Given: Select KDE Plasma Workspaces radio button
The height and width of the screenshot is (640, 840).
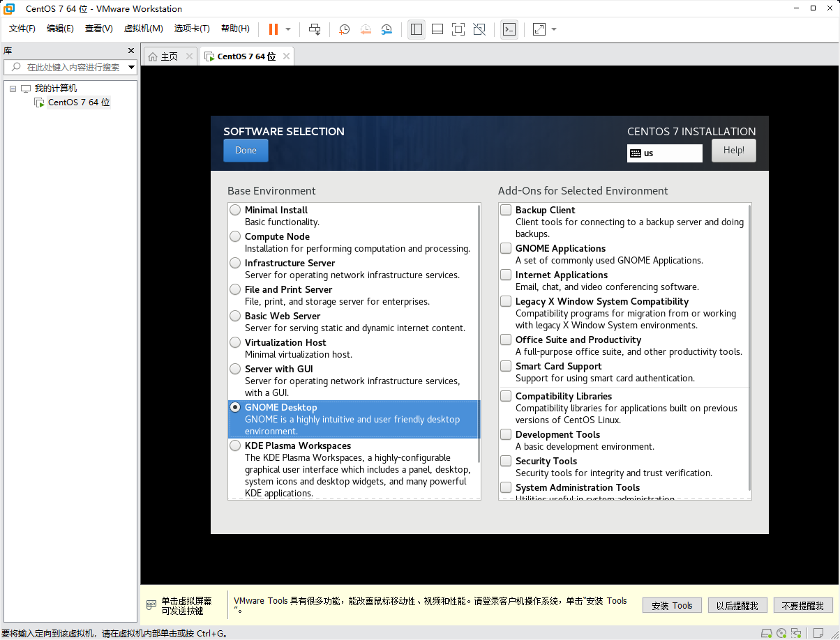Looking at the screenshot, I should click(x=235, y=445).
